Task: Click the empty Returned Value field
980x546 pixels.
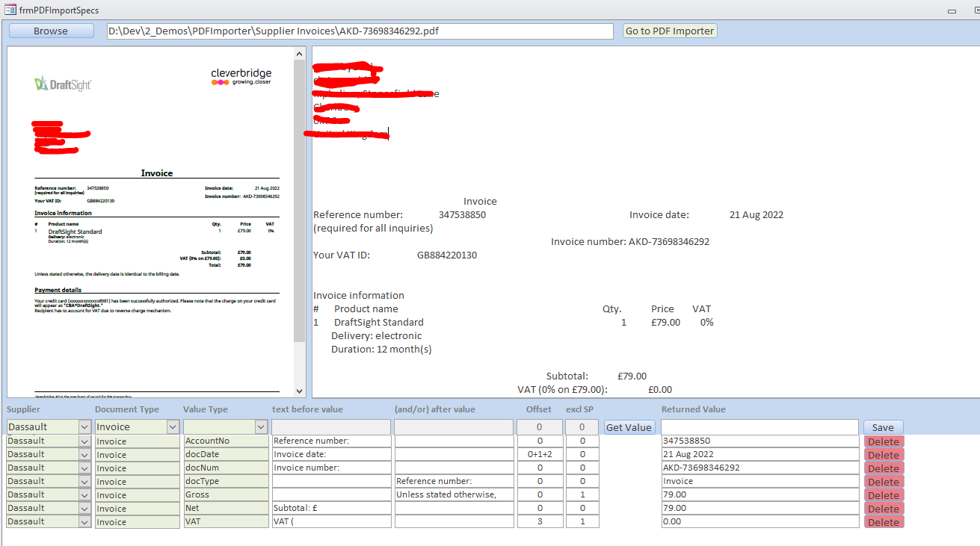Action: pyautogui.click(x=759, y=427)
